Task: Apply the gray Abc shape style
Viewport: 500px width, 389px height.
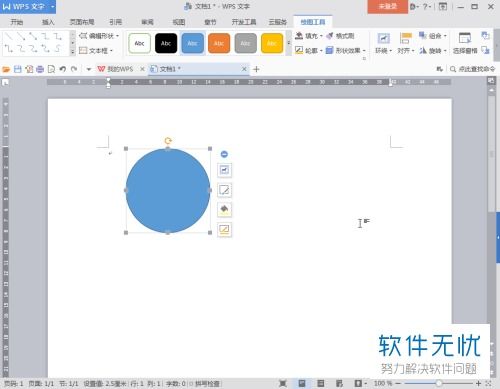Action: coord(245,43)
